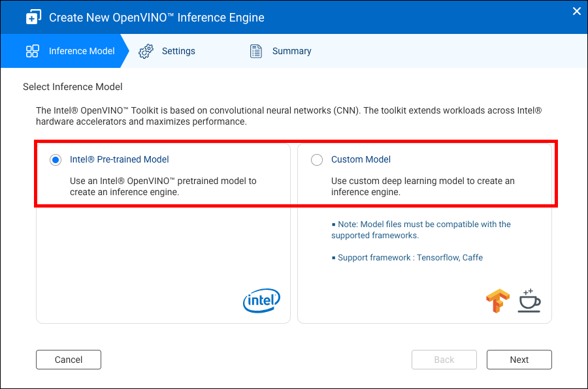Open the Summary step
The height and width of the screenshot is (389, 588).
pos(291,51)
